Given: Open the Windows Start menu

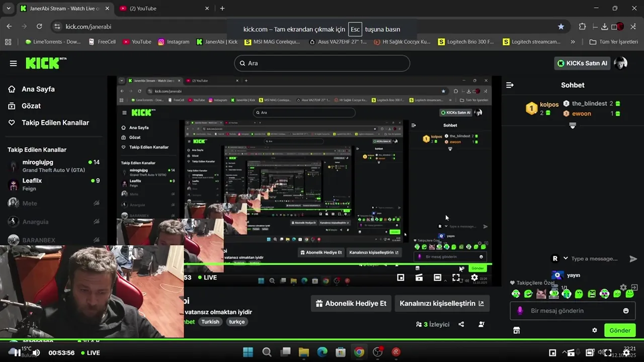Looking at the screenshot, I should [249, 352].
